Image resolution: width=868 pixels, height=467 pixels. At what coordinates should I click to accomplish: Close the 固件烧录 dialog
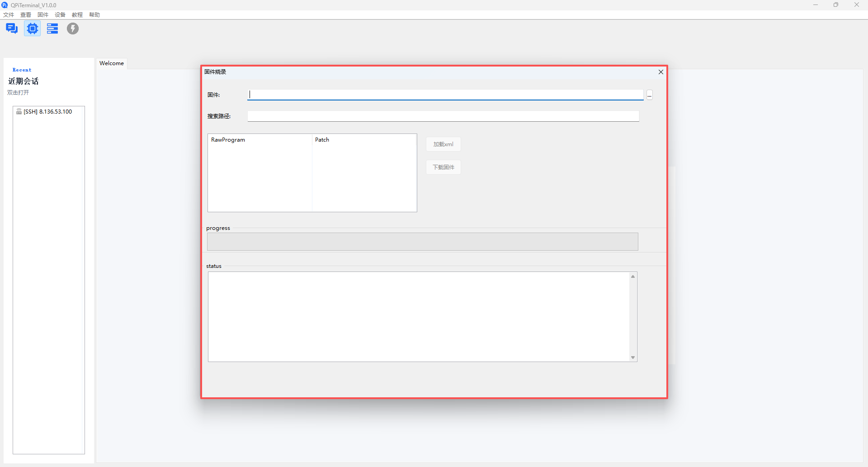661,72
